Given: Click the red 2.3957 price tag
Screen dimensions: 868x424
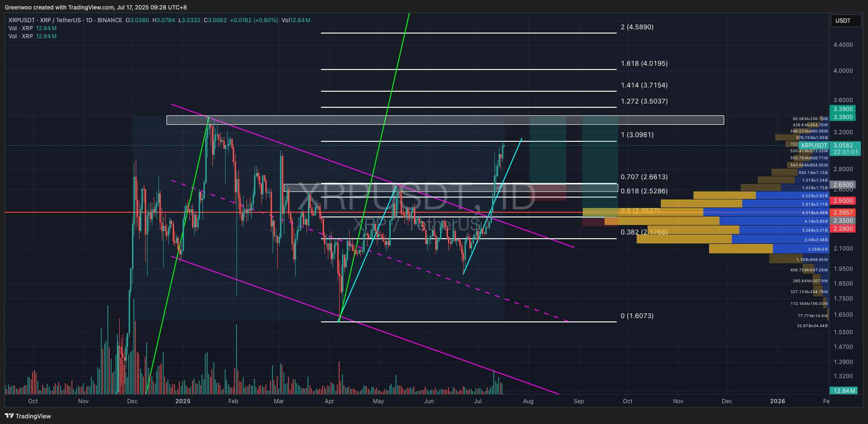Looking at the screenshot, I should click(x=843, y=213).
